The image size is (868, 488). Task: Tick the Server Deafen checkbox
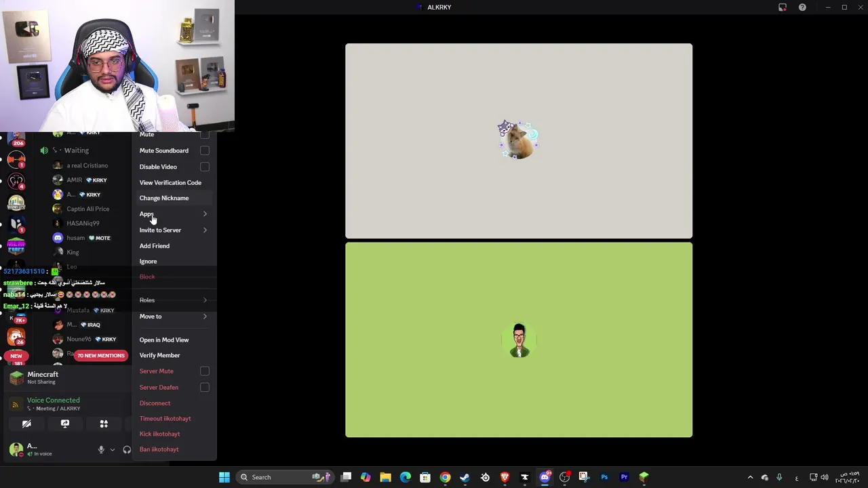(205, 388)
